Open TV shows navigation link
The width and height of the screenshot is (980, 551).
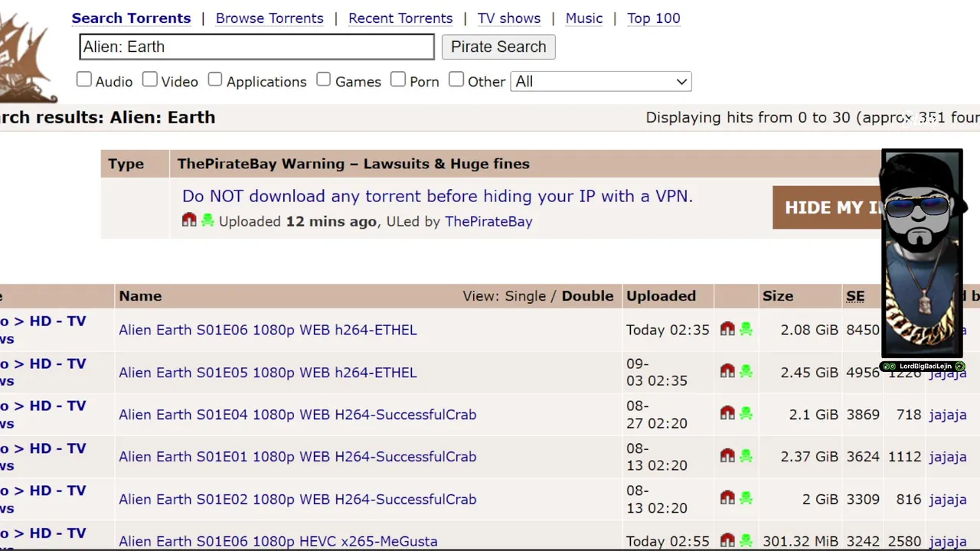coord(509,18)
